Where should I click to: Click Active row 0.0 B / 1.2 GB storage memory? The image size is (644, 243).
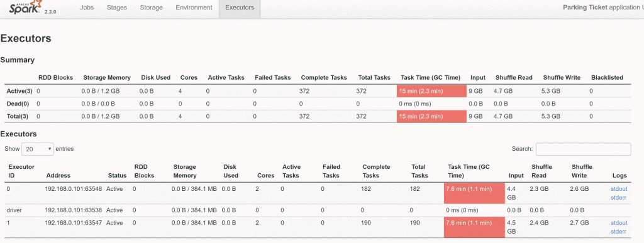pyautogui.click(x=101, y=91)
